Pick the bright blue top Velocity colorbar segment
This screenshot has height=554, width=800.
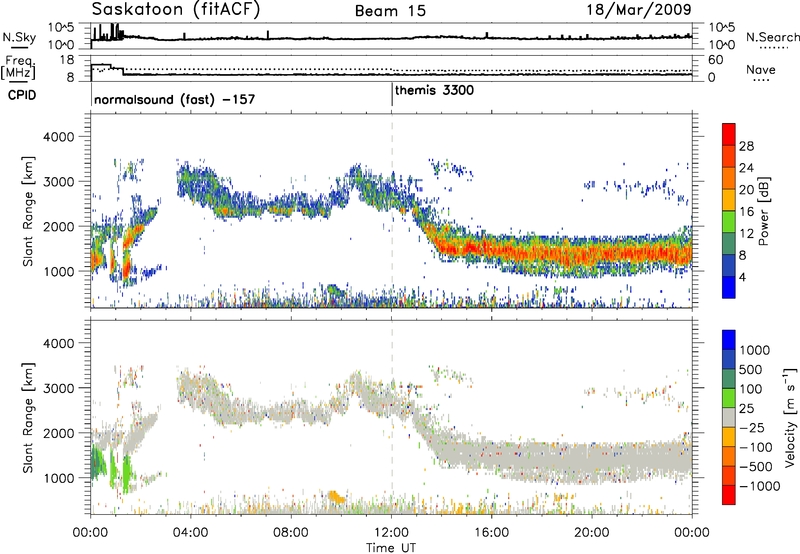click(729, 340)
